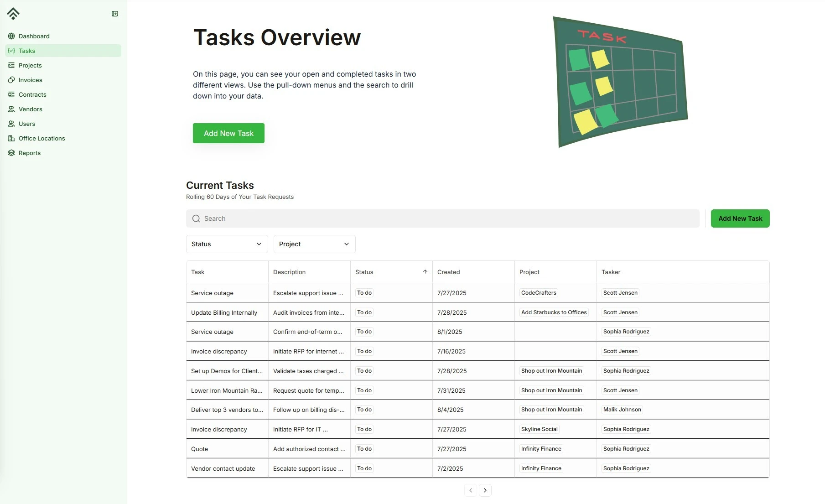Collapse the sidebar with the panel toggle icon
The width and height of the screenshot is (825, 504).
115,14
